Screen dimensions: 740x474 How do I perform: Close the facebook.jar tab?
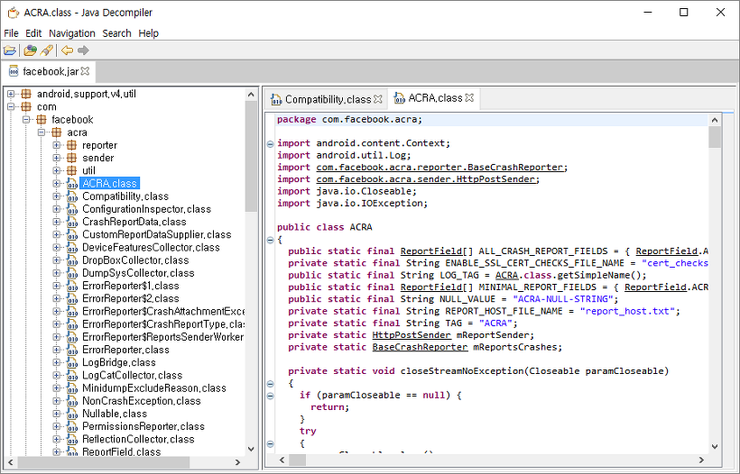[x=85, y=71]
